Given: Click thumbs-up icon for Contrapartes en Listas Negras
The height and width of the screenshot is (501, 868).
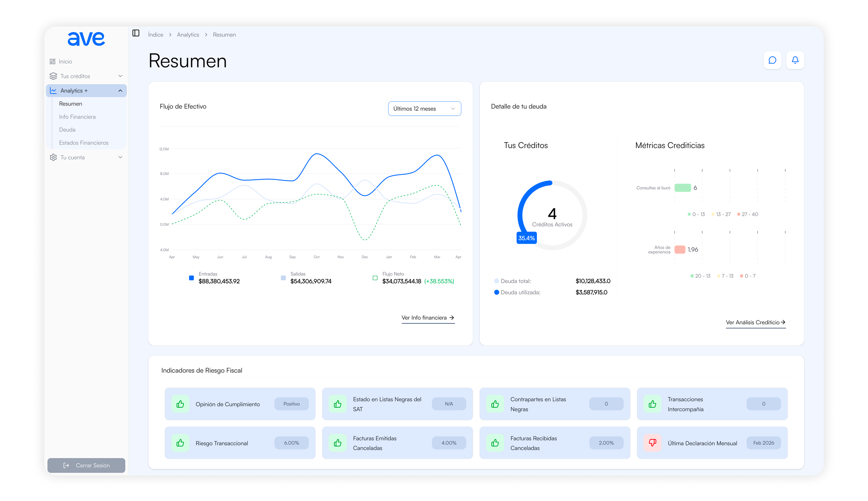Looking at the screenshot, I should [495, 404].
